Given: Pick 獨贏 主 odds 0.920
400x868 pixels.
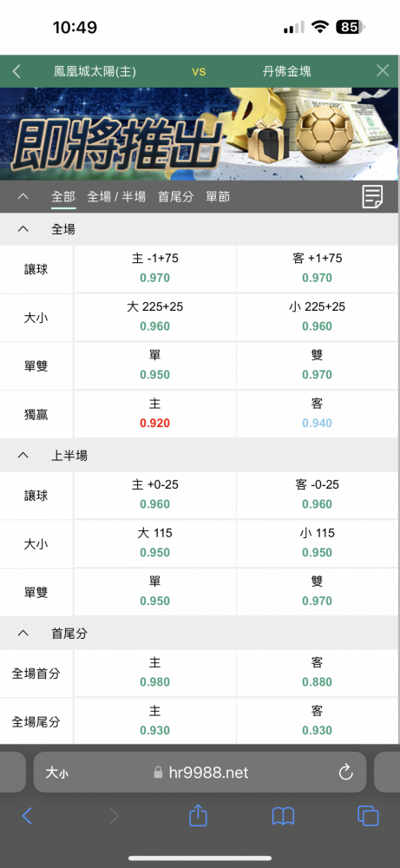Looking at the screenshot, I should (x=155, y=413).
